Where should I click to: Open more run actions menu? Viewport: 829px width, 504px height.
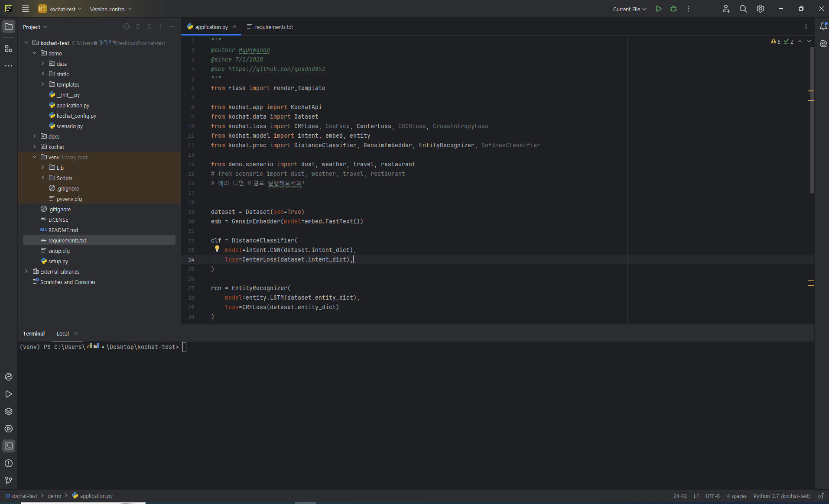[x=688, y=9]
